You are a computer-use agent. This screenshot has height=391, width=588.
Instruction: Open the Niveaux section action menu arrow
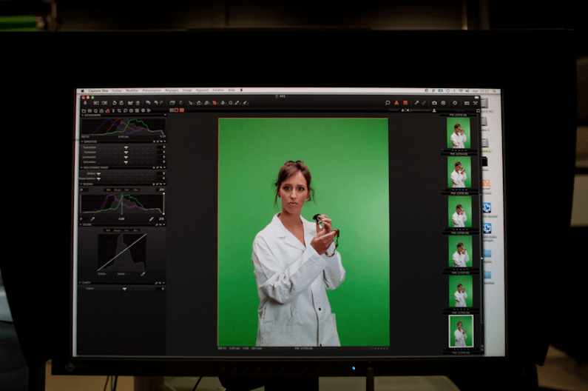[x=164, y=184]
